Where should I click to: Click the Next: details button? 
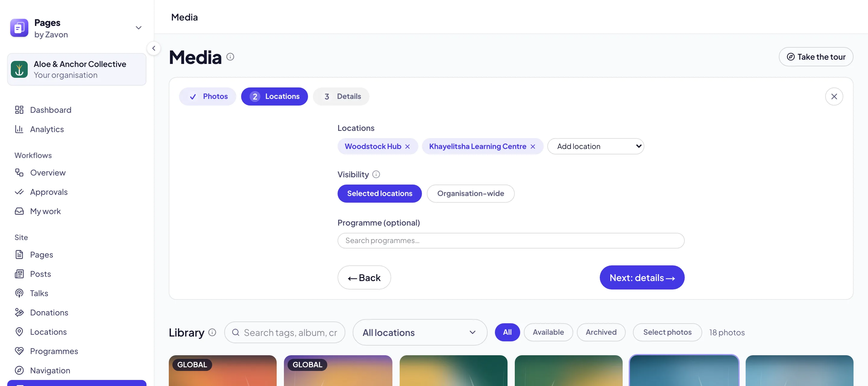click(642, 277)
